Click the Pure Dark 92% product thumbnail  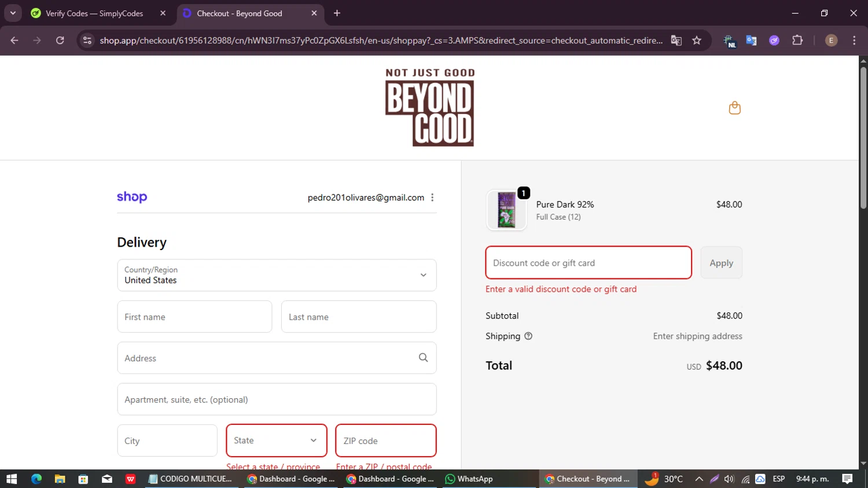click(506, 210)
